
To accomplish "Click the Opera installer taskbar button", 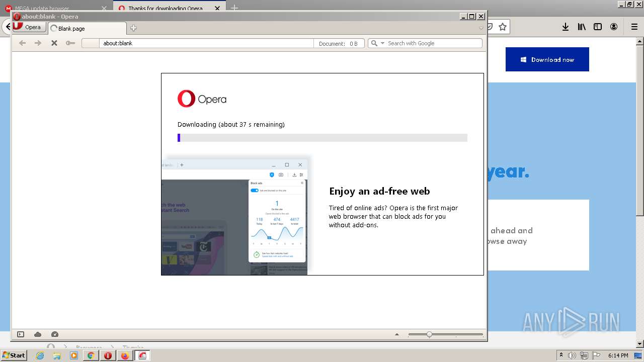I will point(142,355).
